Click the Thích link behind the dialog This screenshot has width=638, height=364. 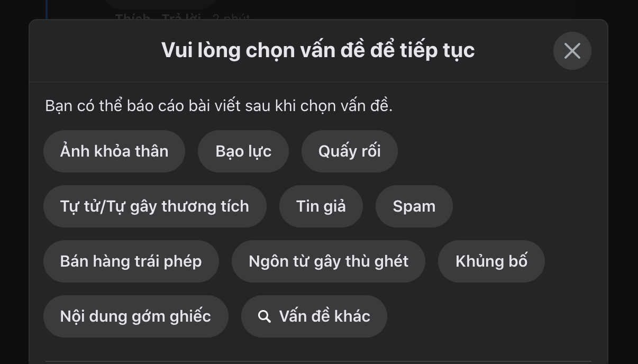(133, 17)
